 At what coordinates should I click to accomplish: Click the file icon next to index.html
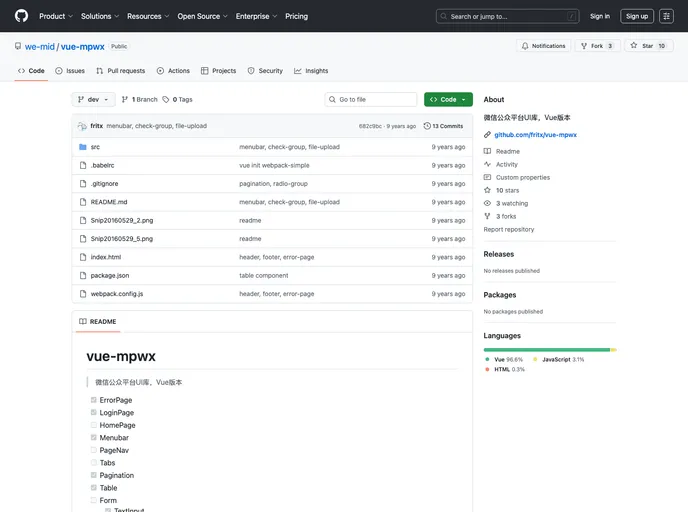tap(82, 257)
